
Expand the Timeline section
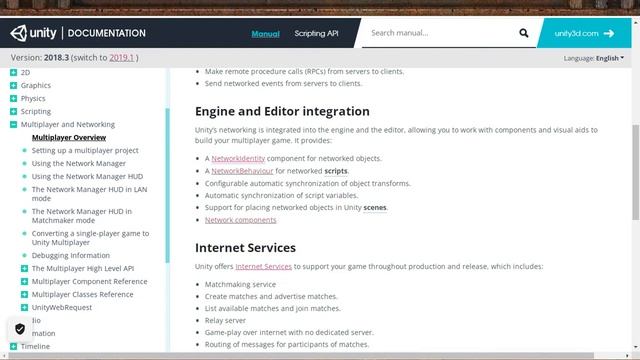13,347
